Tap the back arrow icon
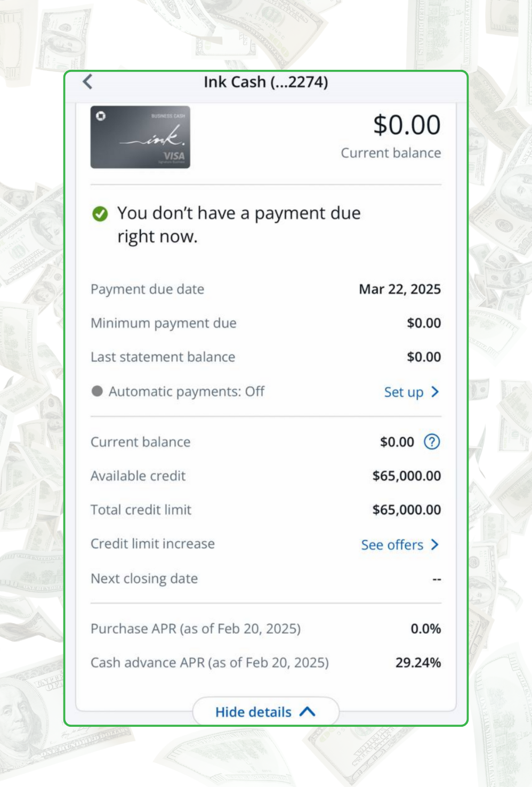 [x=88, y=82]
